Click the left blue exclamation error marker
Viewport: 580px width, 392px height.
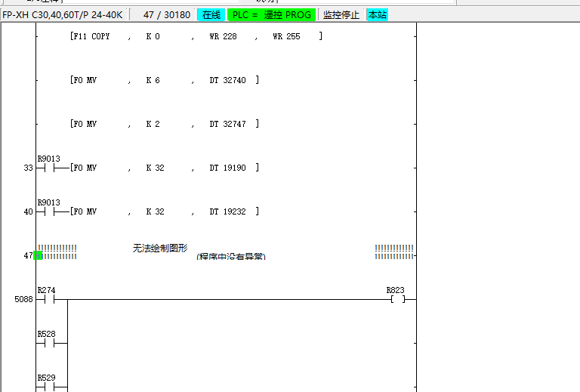(57, 252)
